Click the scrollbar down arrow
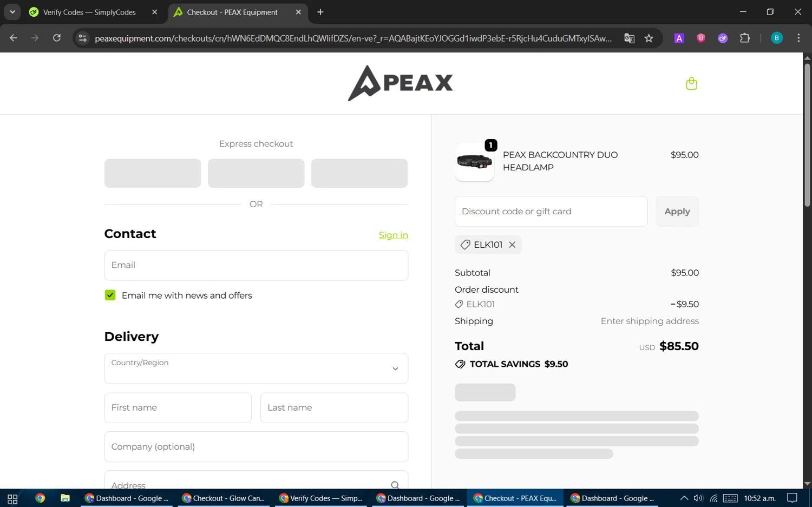812x507 pixels. tap(807, 484)
